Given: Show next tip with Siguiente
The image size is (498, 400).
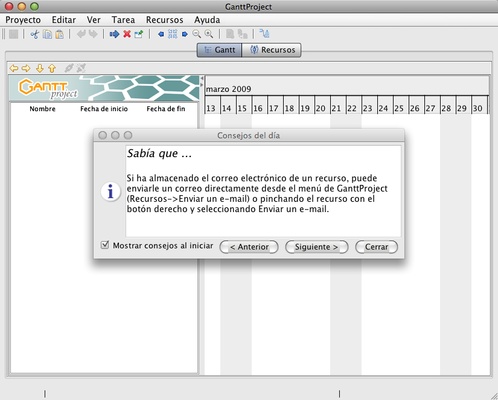Looking at the screenshot, I should click(317, 247).
